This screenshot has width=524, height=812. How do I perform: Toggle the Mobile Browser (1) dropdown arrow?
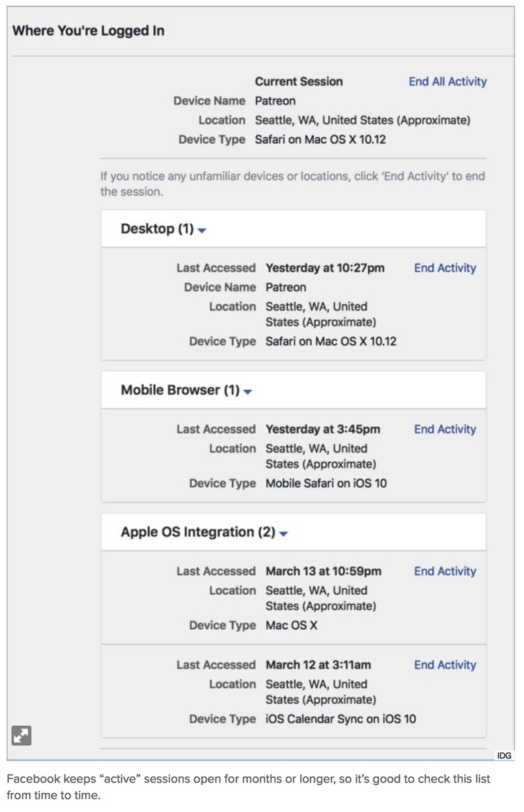(248, 391)
